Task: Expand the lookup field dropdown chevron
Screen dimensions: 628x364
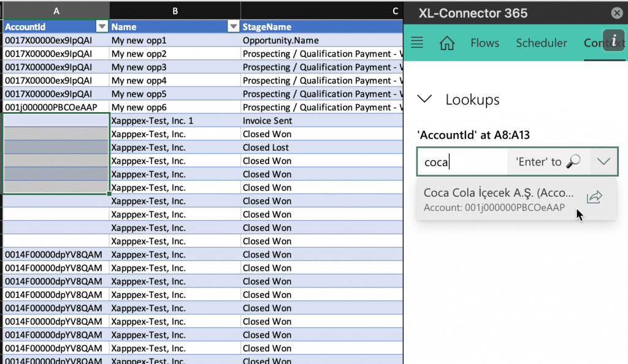Action: click(x=603, y=162)
